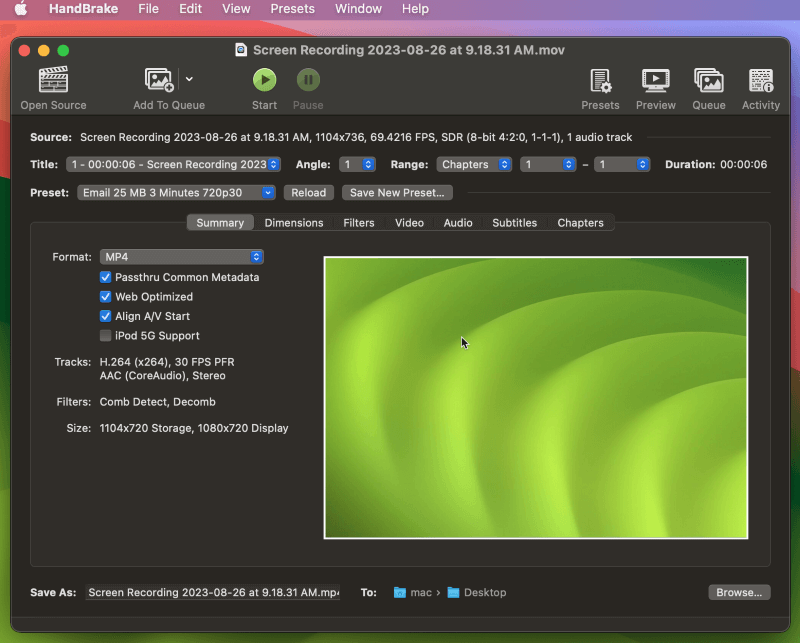Click the Browse button
Viewport: 800px width, 643px height.
click(739, 592)
